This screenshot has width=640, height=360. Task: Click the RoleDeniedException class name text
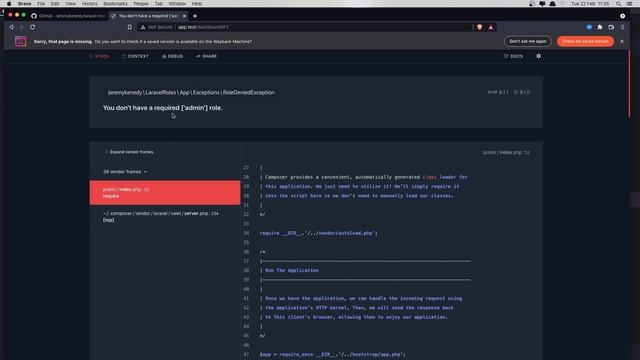[x=191, y=93]
